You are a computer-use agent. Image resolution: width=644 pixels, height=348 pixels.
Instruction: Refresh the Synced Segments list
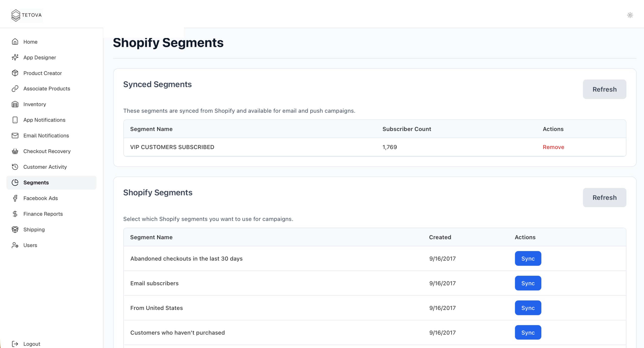[604, 89]
